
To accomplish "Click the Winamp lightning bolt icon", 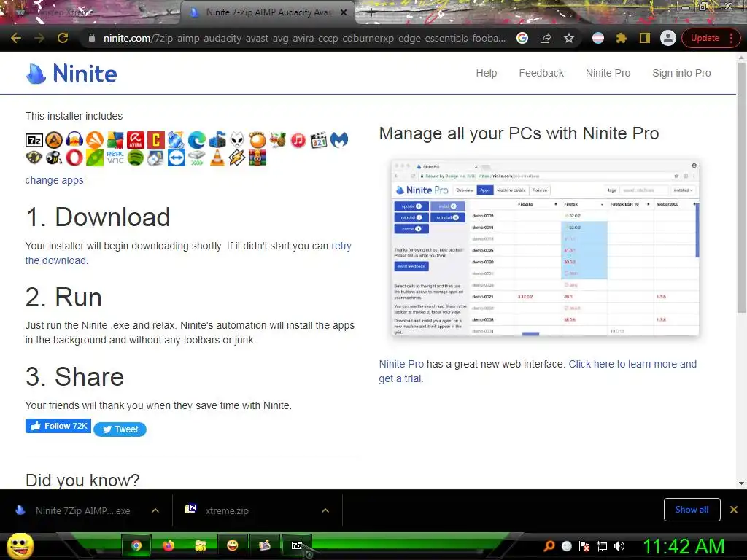I will click(x=237, y=157).
